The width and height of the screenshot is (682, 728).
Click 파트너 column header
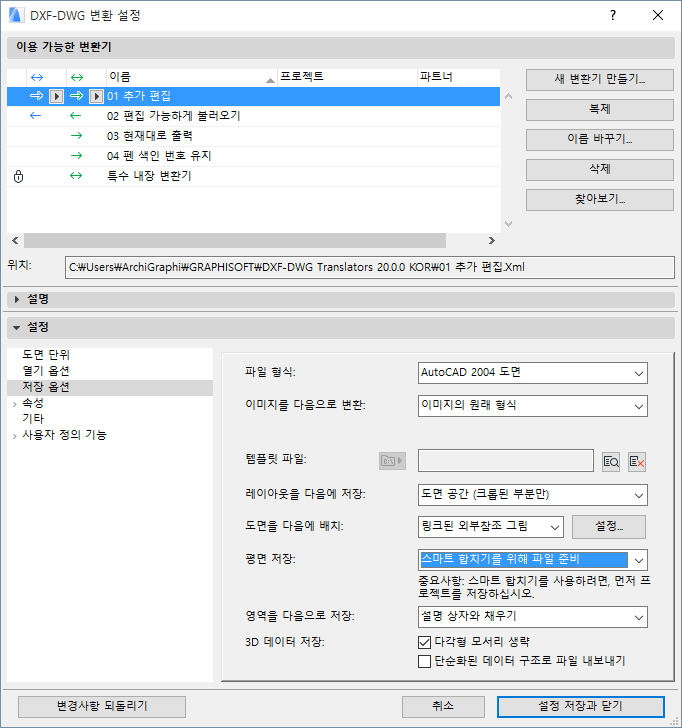(x=459, y=77)
